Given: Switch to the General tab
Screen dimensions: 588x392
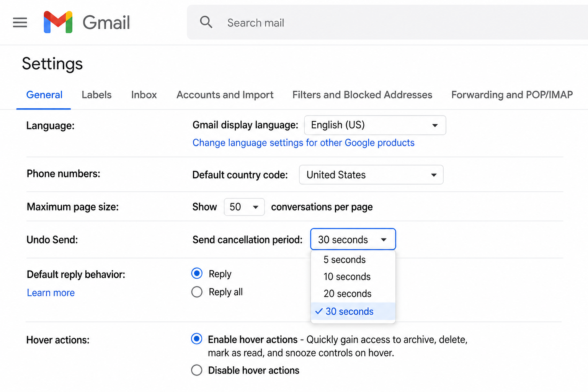Looking at the screenshot, I should coord(44,95).
